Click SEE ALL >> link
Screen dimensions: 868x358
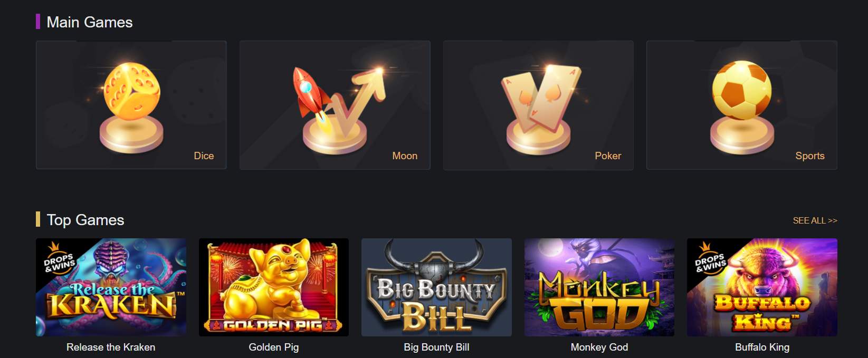pos(815,220)
